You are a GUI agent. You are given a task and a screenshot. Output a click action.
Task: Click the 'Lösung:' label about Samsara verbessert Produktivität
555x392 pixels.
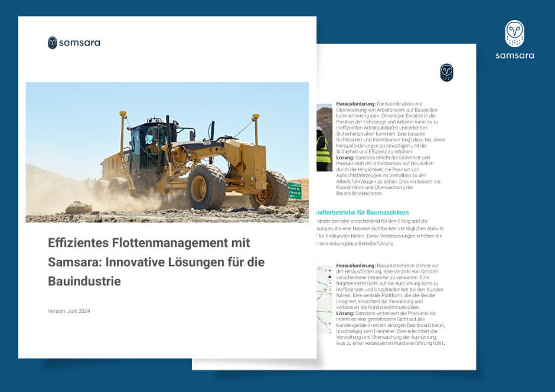tap(345, 313)
